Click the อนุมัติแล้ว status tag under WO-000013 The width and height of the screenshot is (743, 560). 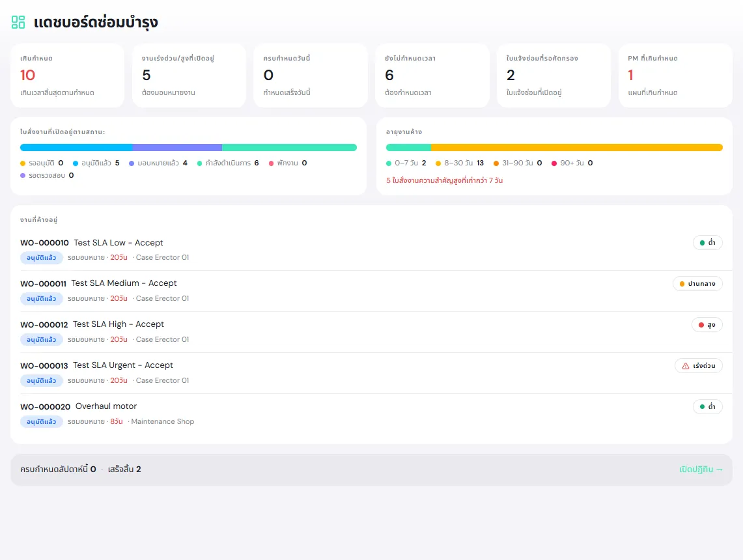coord(41,381)
